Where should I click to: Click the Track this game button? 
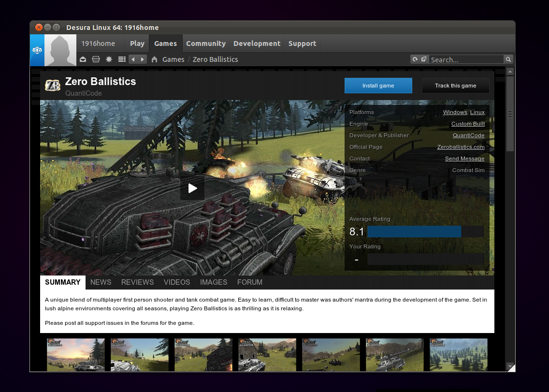(456, 86)
